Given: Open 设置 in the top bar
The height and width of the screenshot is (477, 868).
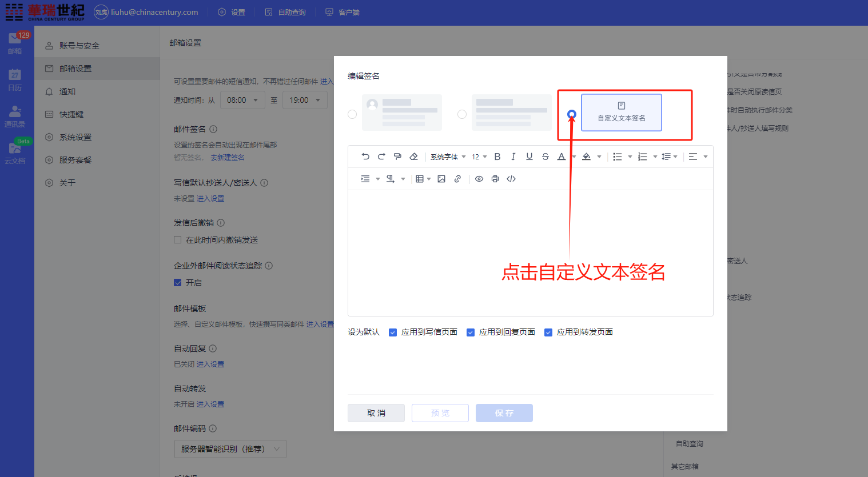Looking at the screenshot, I should [x=232, y=13].
